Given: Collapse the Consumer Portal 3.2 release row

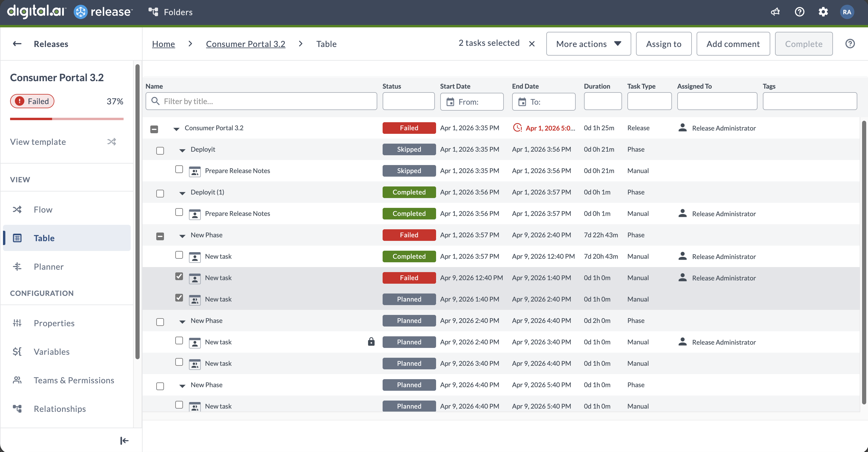Looking at the screenshot, I should [176, 129].
